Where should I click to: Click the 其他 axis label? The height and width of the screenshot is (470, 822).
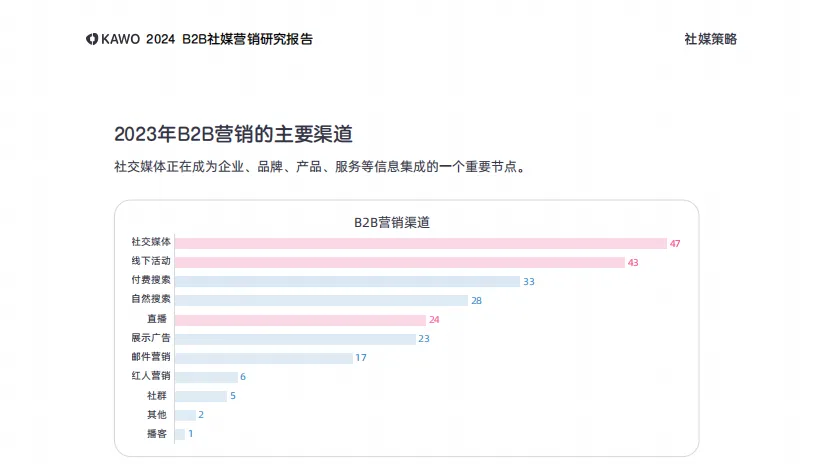coord(157,415)
